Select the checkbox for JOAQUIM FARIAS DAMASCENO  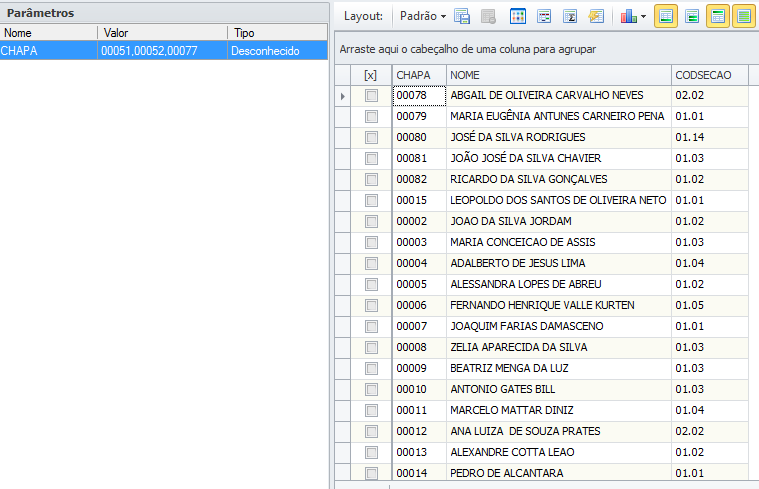pos(371,326)
